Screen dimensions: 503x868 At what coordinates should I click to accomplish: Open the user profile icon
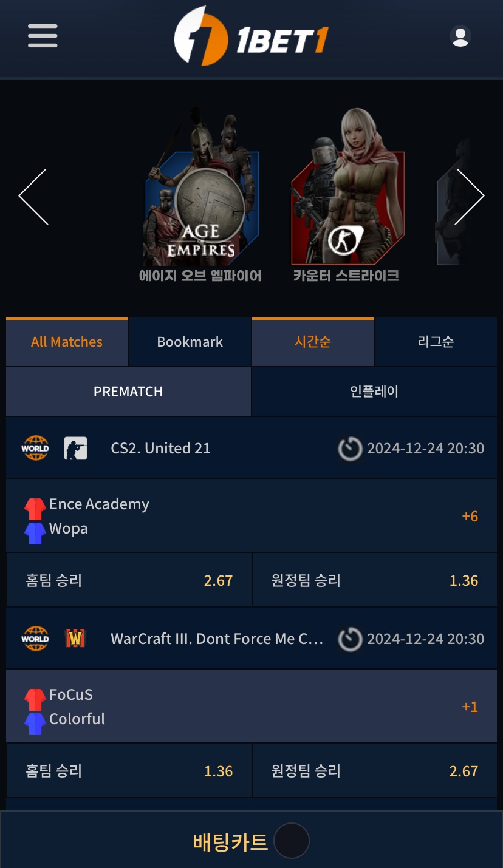click(460, 36)
